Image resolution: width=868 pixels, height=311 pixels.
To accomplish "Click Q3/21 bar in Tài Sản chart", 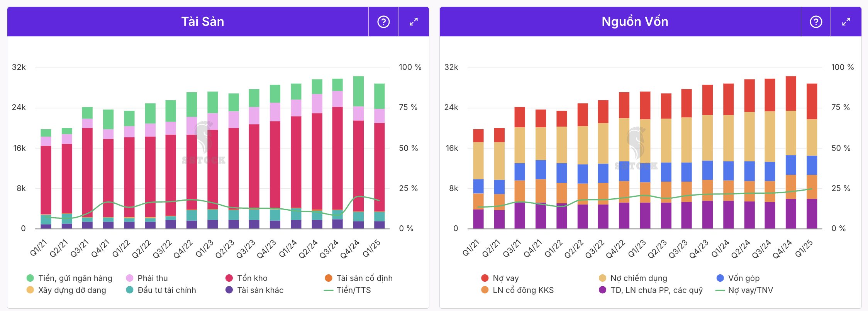I will point(87,167).
